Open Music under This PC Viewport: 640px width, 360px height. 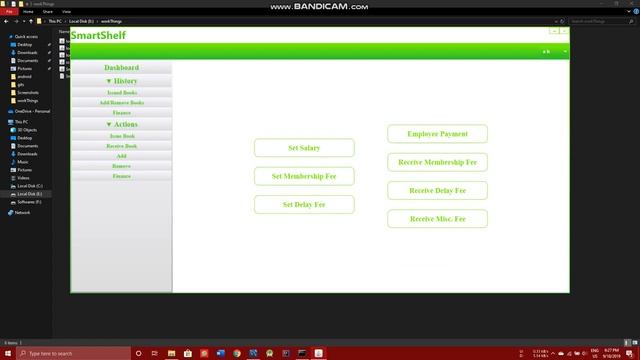(x=23, y=162)
